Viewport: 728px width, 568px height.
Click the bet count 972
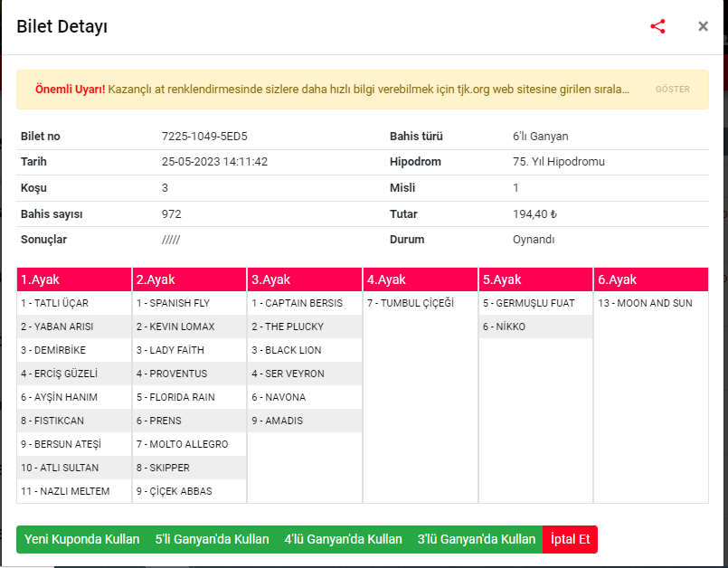(x=171, y=214)
